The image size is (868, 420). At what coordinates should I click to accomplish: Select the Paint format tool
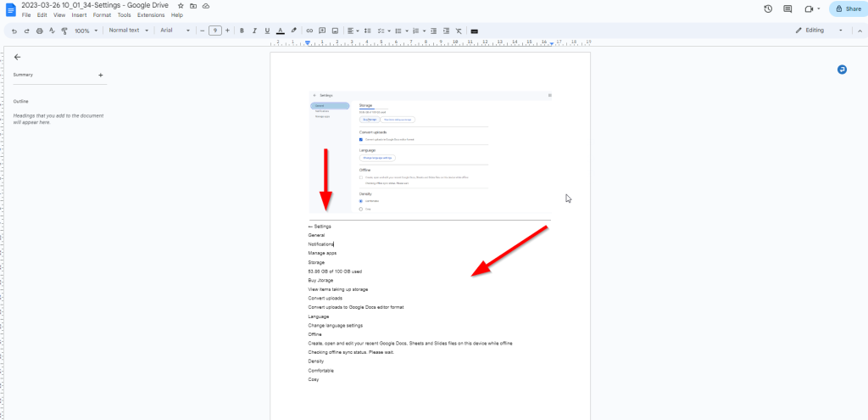coord(64,31)
